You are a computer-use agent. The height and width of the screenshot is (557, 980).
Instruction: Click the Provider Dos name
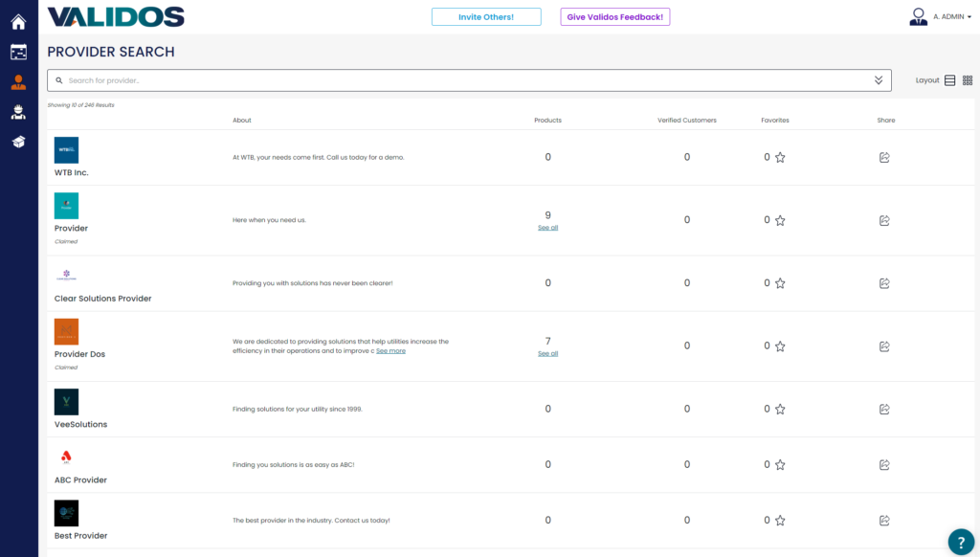pyautogui.click(x=79, y=354)
